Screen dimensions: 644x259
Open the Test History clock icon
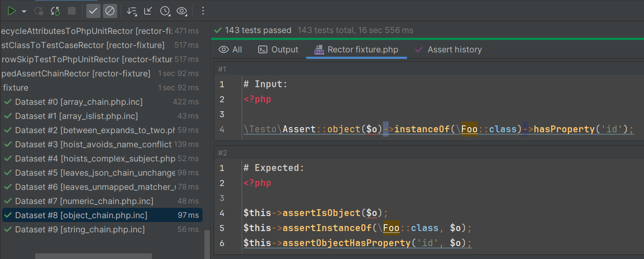165,11
